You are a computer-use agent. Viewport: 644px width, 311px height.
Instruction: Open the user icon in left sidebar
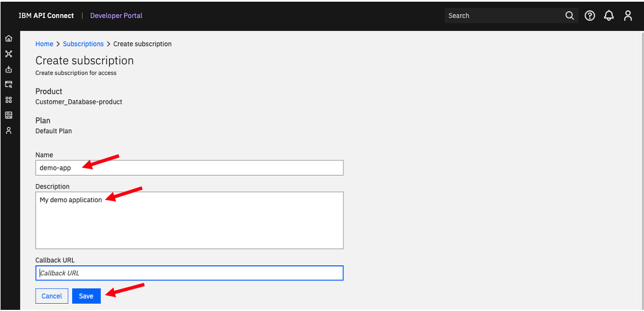pos(8,130)
